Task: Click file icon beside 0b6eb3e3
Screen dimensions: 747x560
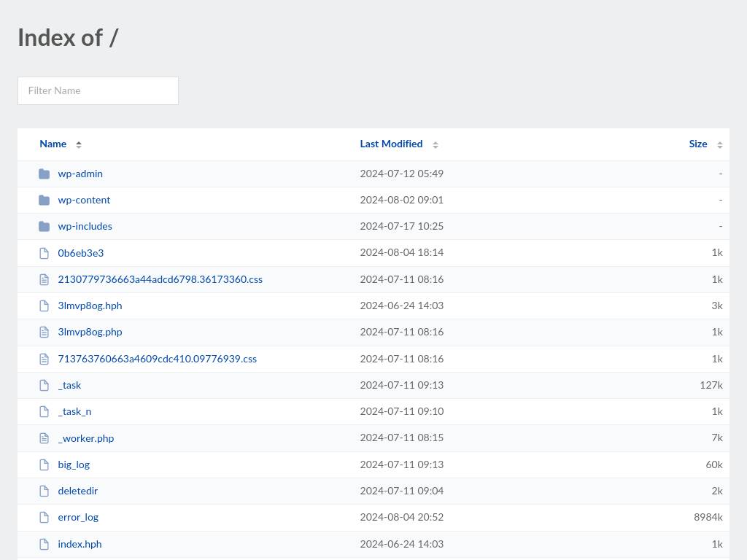Action: tap(44, 253)
